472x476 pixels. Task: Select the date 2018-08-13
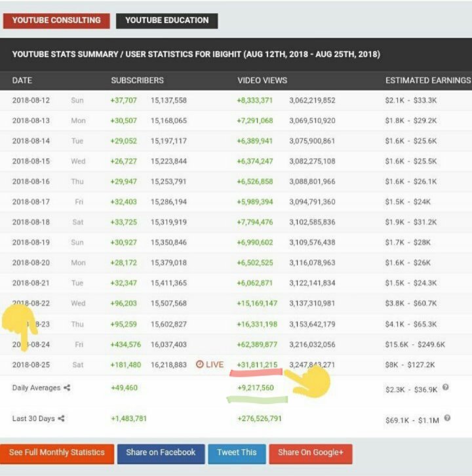[x=31, y=121]
